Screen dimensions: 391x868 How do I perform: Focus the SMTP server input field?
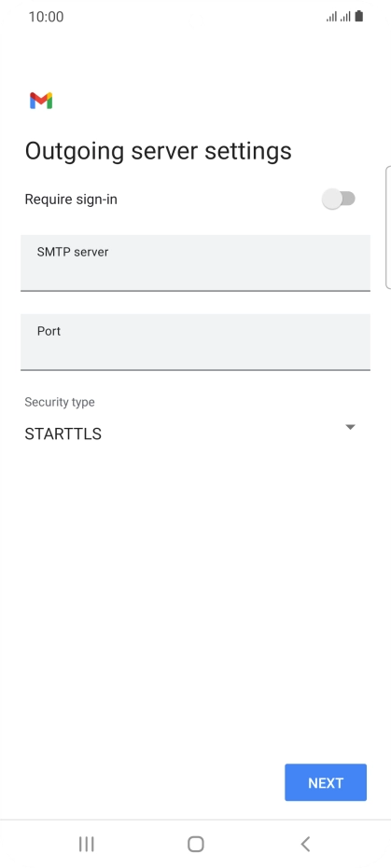pyautogui.click(x=196, y=263)
